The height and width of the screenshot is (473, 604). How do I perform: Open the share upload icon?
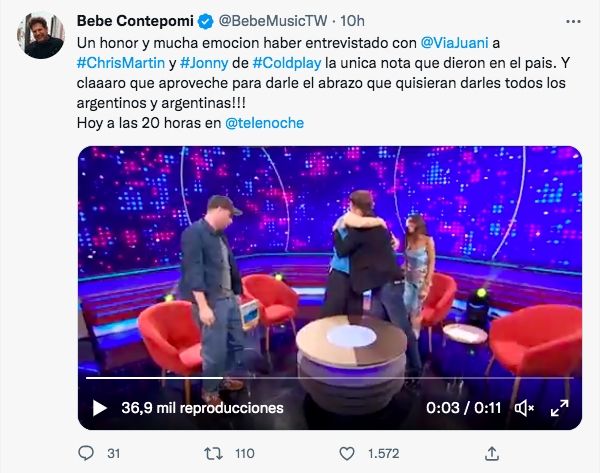pyautogui.click(x=492, y=453)
